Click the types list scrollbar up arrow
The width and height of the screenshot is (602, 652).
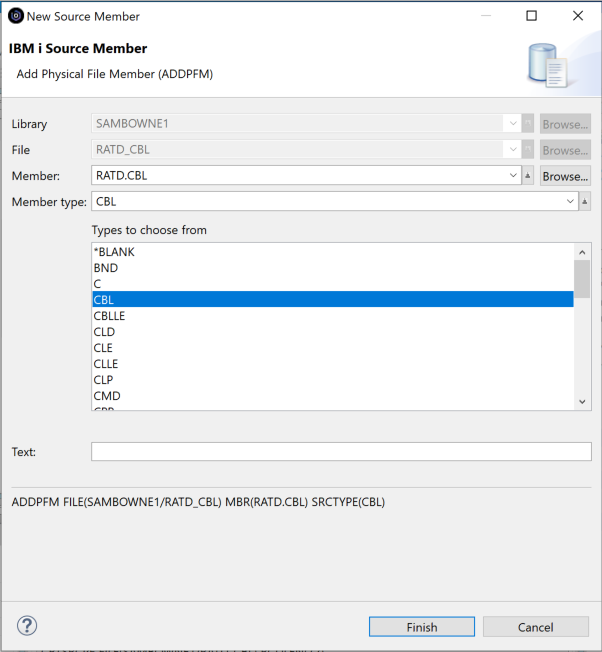583,252
